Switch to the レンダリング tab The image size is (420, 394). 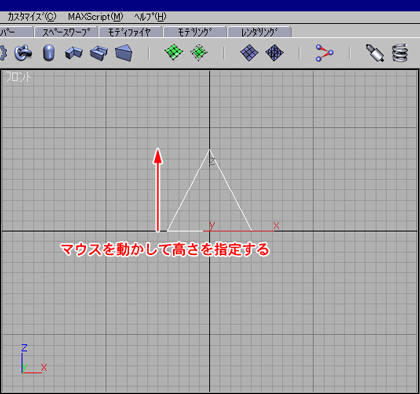tap(260, 32)
